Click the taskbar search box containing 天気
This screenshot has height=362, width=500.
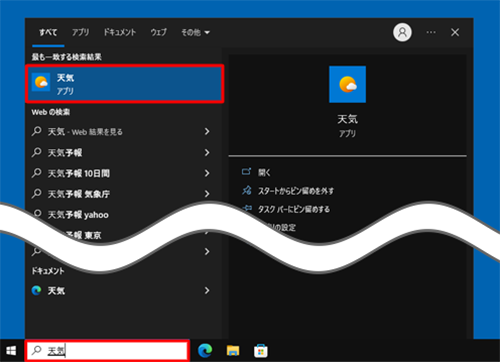(107, 351)
